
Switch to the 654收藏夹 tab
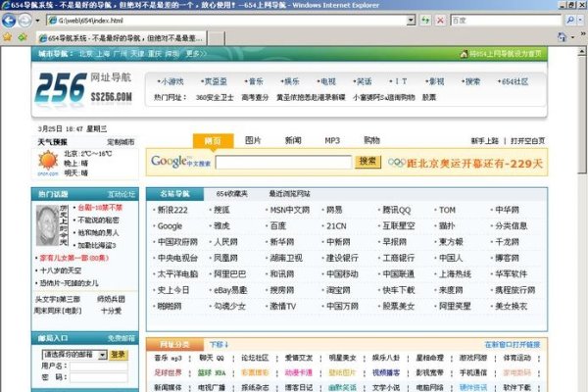click(x=231, y=194)
